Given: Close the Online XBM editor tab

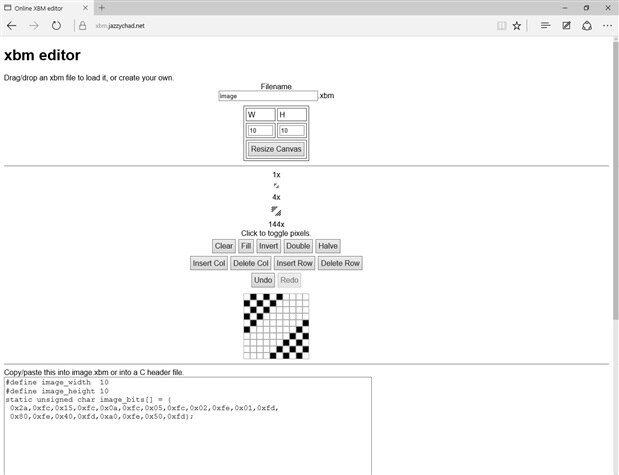Looking at the screenshot, I should (x=85, y=8).
